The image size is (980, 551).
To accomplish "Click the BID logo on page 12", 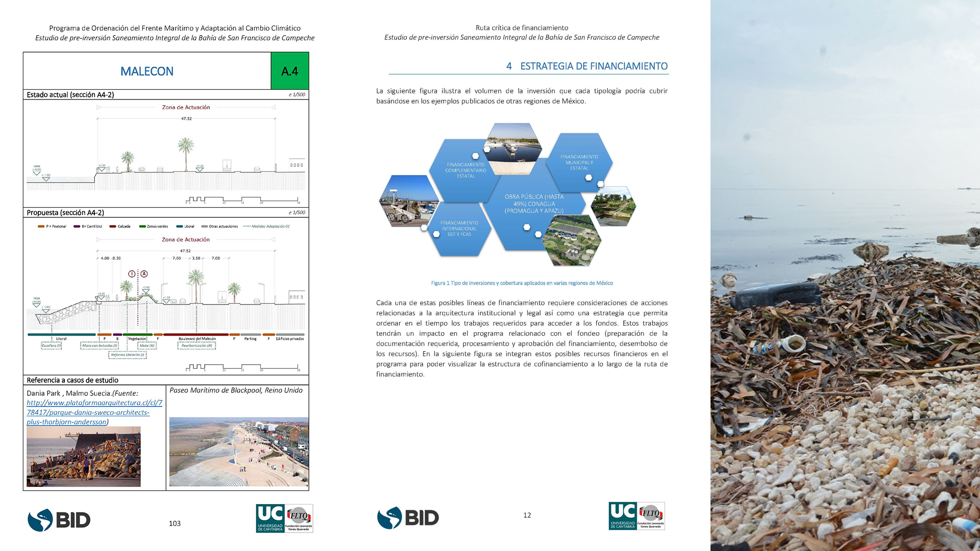I will coord(408,518).
